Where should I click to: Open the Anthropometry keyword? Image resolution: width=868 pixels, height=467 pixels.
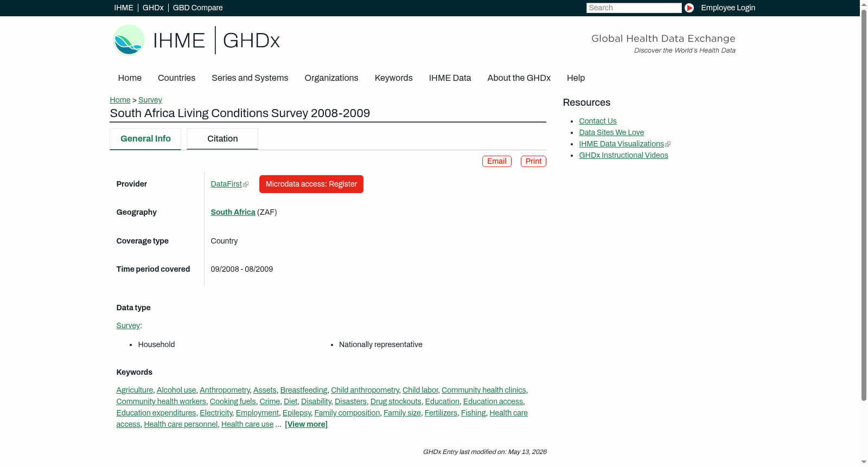225,390
